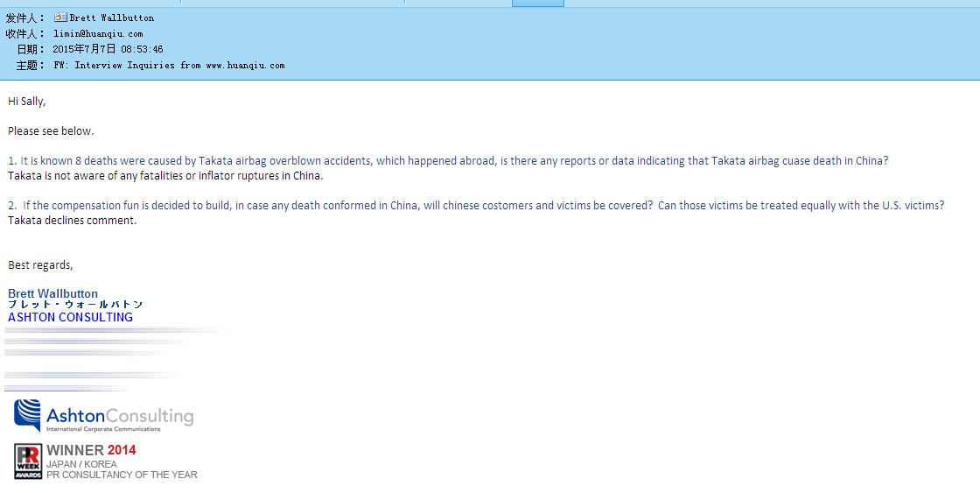Screen dimensions: 980x493
Task: Click the Japanese katakana name in signature
Action: [75, 305]
